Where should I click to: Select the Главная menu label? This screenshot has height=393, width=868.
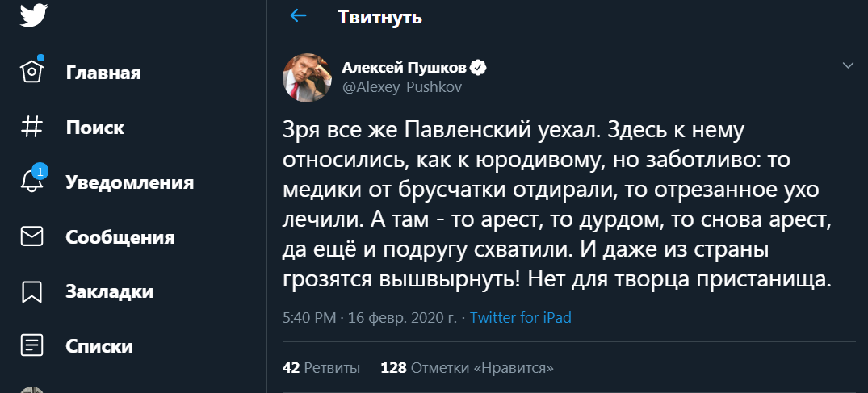pos(103,73)
